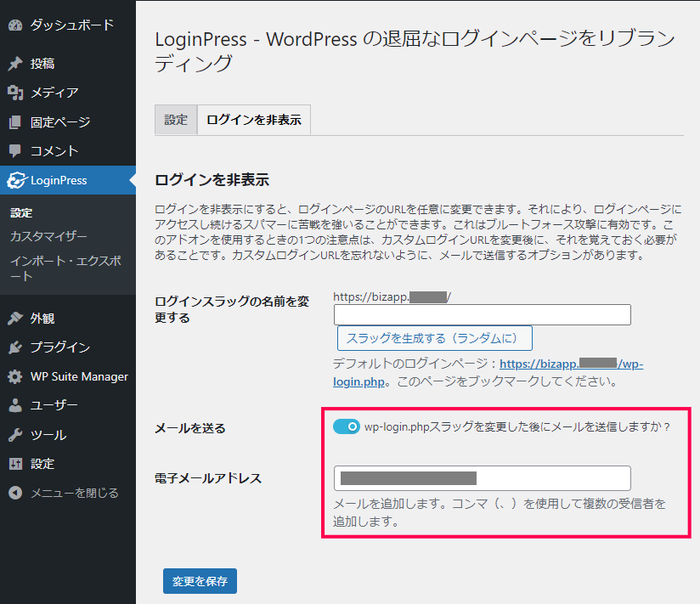This screenshot has height=604, width=700.
Task: Click the sliders icon beside bottom 設定 menu
Action: coord(15,464)
